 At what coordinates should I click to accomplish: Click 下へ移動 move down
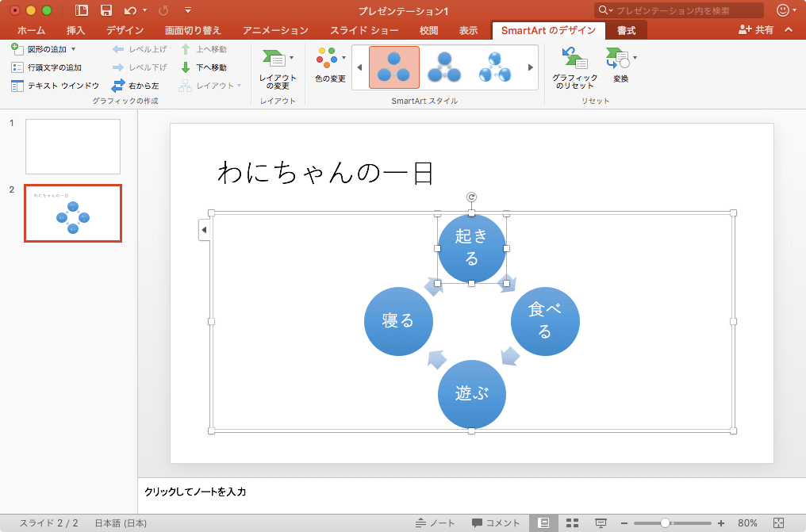204,67
